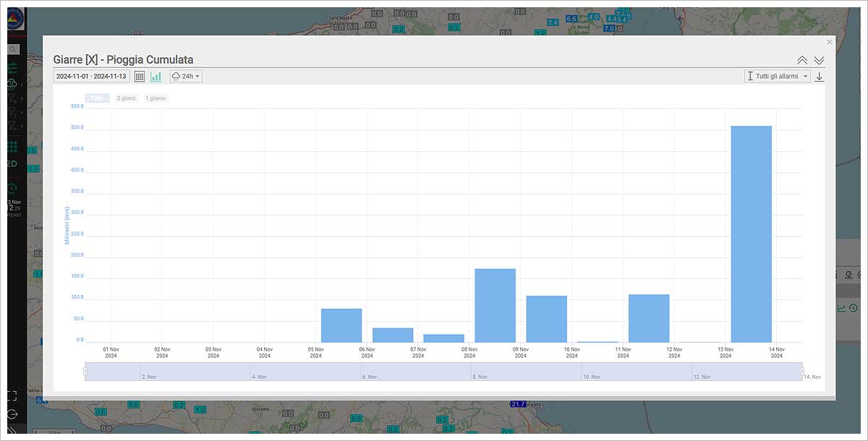Open the sliders settings icon in the sidebar
868x441 pixels.
tap(13, 67)
